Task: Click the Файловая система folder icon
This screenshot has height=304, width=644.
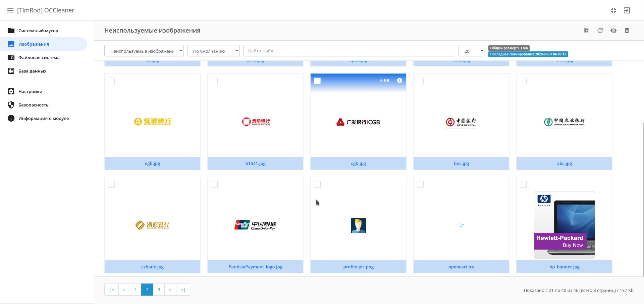Action: point(11,57)
